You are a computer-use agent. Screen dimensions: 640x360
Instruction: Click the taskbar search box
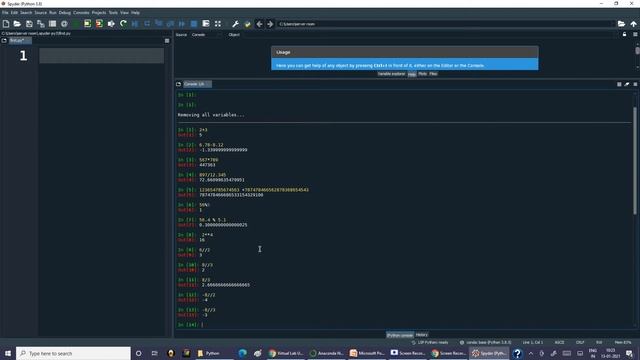73,353
